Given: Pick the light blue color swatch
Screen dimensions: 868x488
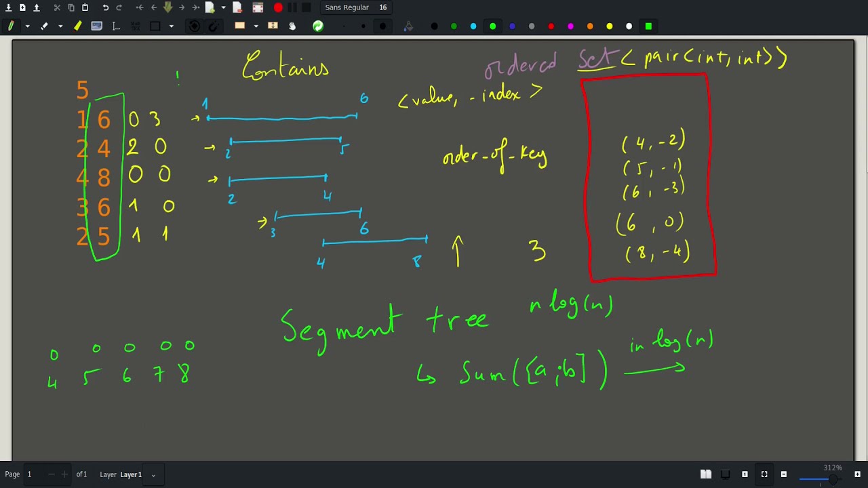Looking at the screenshot, I should pyautogui.click(x=473, y=26).
